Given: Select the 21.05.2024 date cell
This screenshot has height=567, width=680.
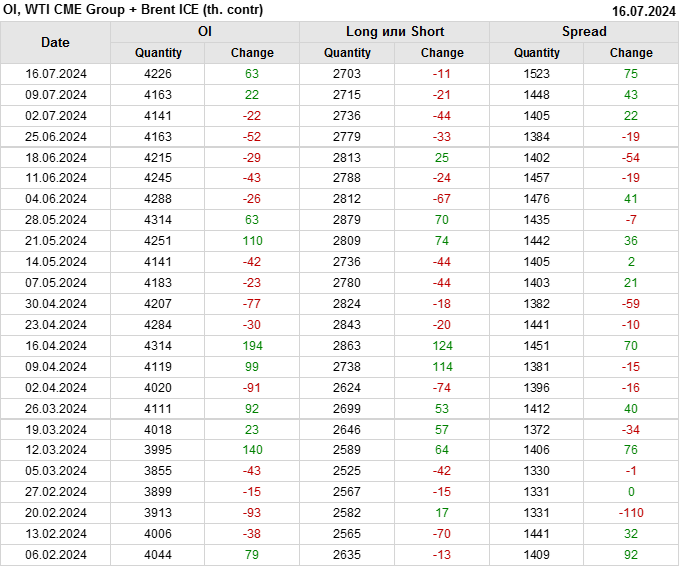Looking at the screenshot, I should click(x=56, y=241).
